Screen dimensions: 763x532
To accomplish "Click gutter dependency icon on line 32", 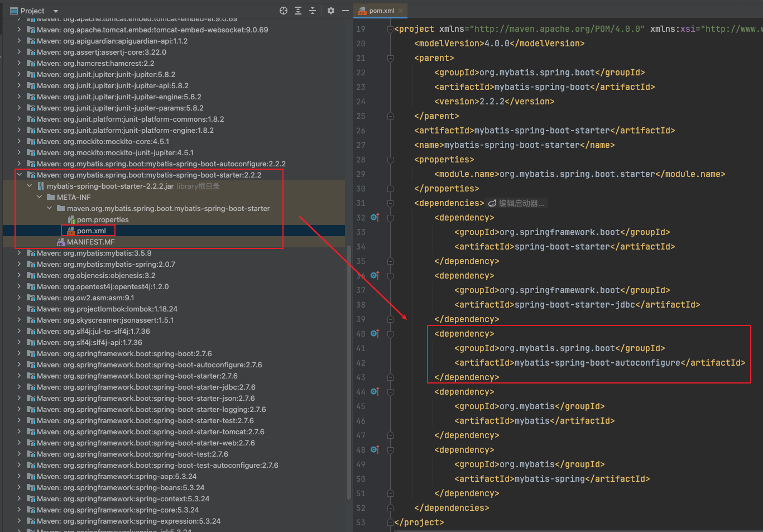I will (x=375, y=218).
